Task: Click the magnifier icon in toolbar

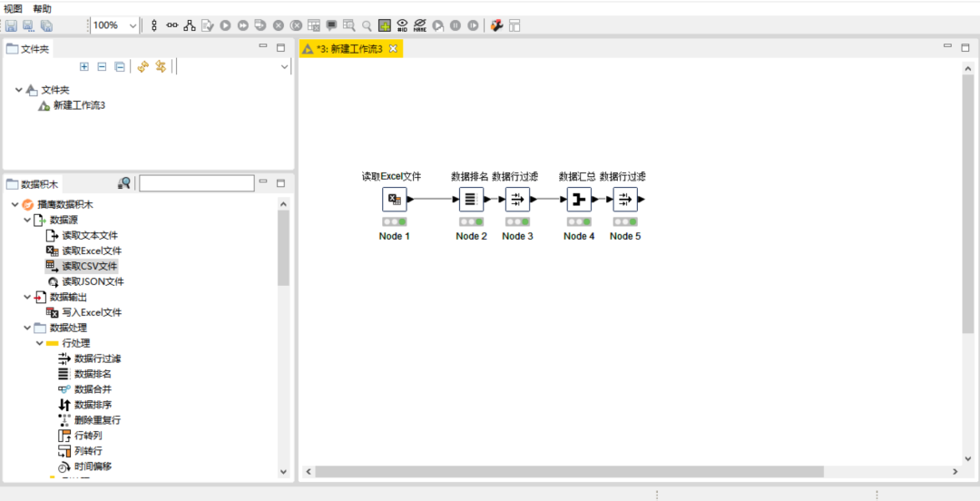Action: click(x=367, y=25)
